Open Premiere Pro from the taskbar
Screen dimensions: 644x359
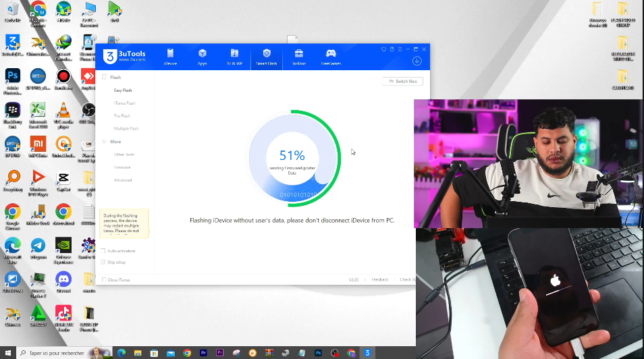coord(203,353)
